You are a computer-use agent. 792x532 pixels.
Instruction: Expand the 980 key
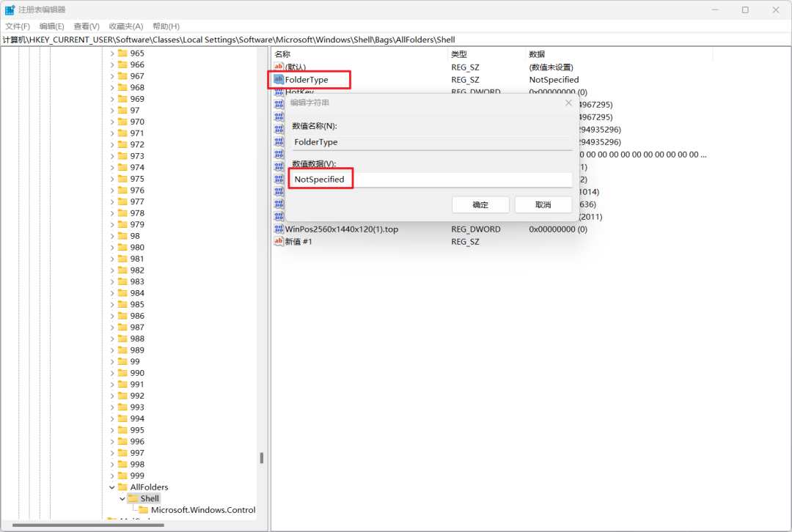click(112, 248)
